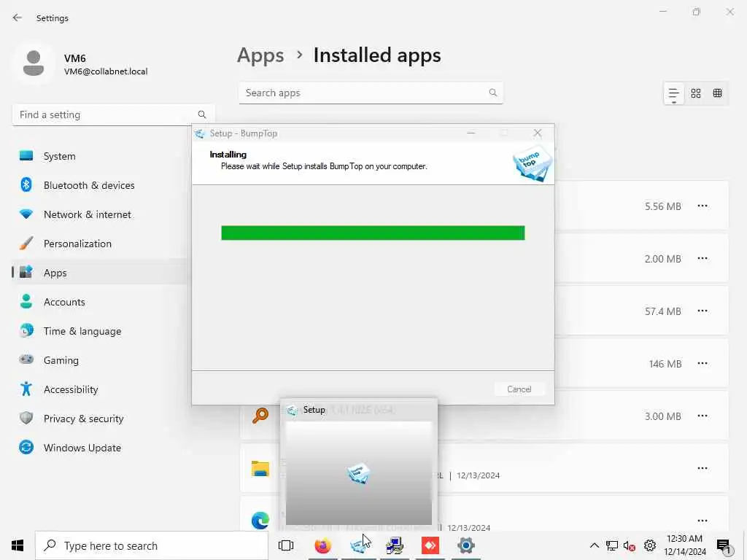Switch installed apps to grid view

(x=695, y=93)
